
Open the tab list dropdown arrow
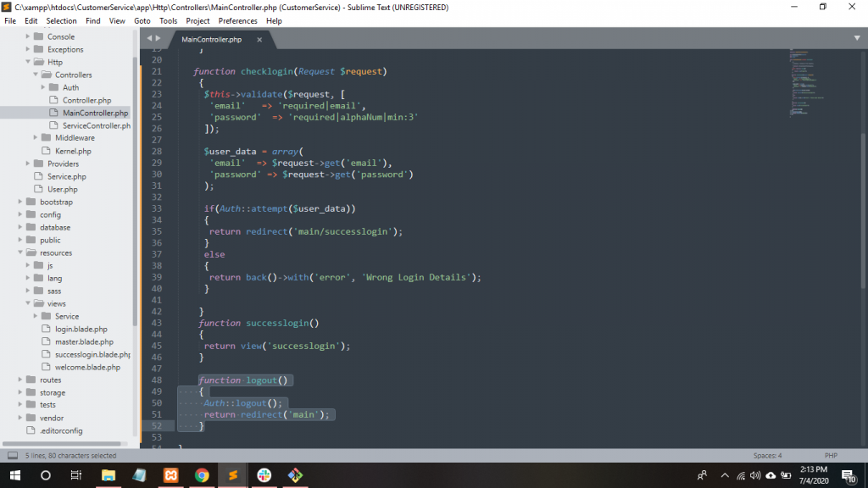857,38
